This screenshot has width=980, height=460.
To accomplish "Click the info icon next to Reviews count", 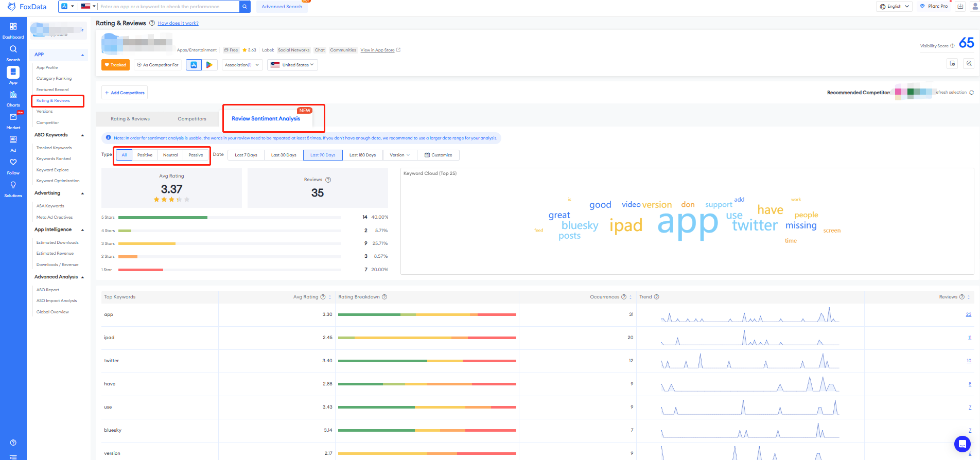I will [328, 180].
